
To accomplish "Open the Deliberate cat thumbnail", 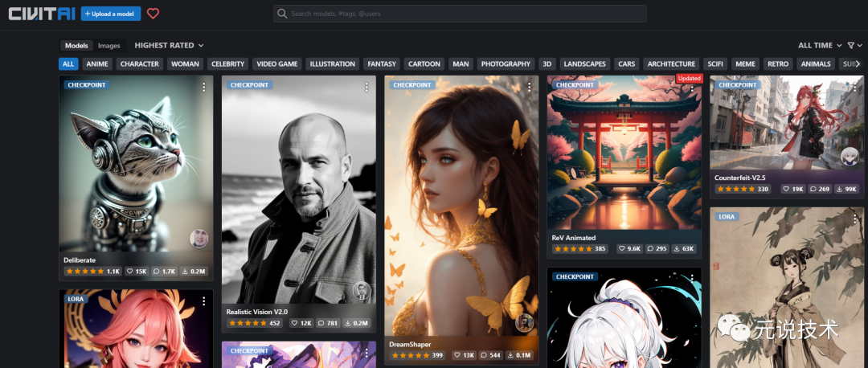I will point(136,164).
